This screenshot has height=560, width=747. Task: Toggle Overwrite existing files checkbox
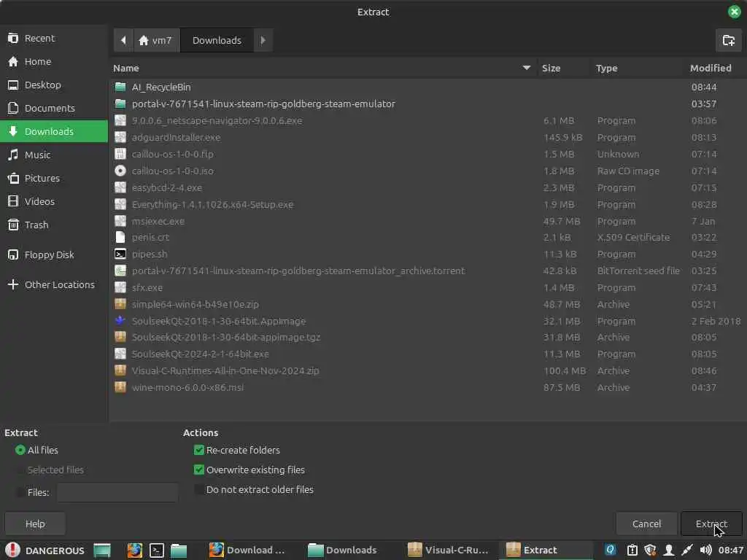coord(199,470)
